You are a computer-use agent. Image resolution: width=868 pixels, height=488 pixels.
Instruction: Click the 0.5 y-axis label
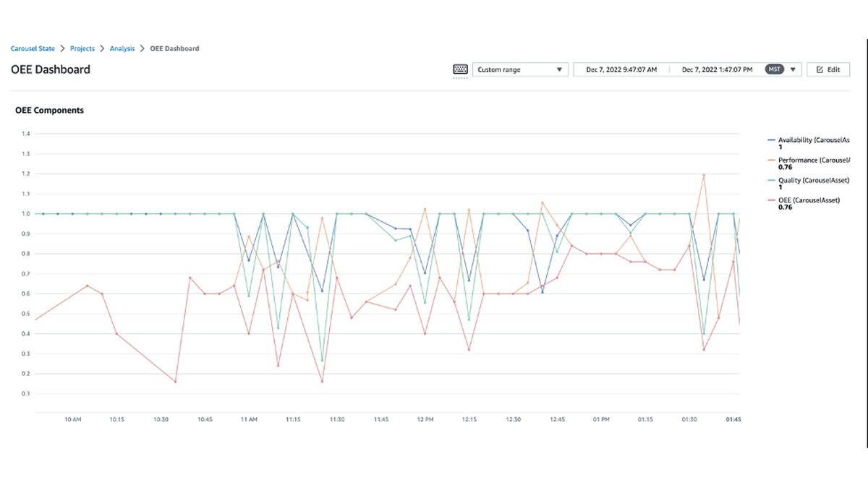[x=25, y=314]
